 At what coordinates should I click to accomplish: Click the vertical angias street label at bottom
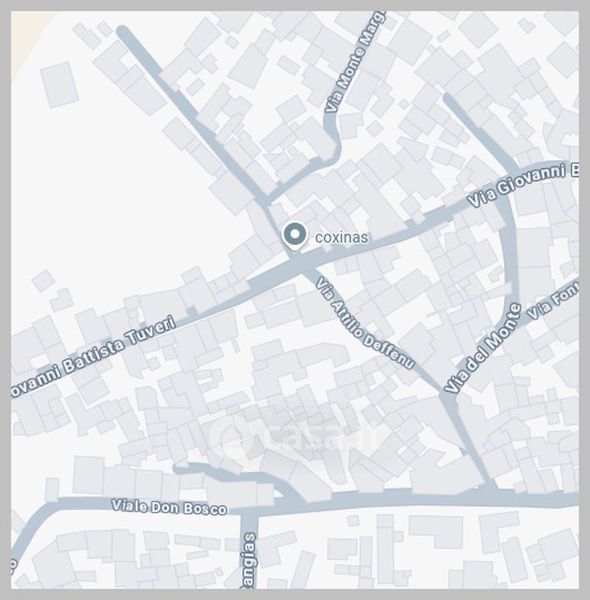click(249, 561)
